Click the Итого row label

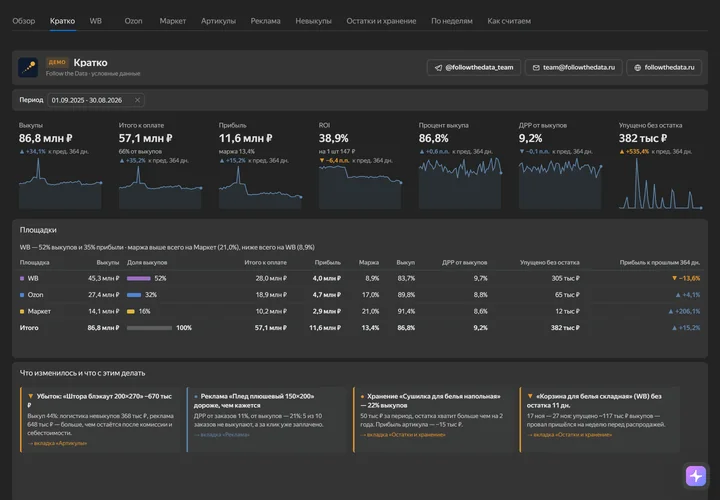[x=29, y=328]
